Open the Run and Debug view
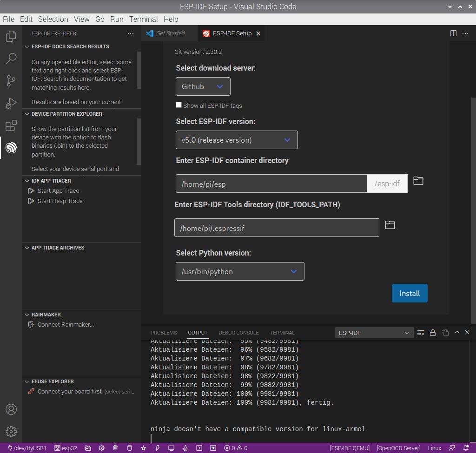The height and width of the screenshot is (453, 476). point(11,103)
